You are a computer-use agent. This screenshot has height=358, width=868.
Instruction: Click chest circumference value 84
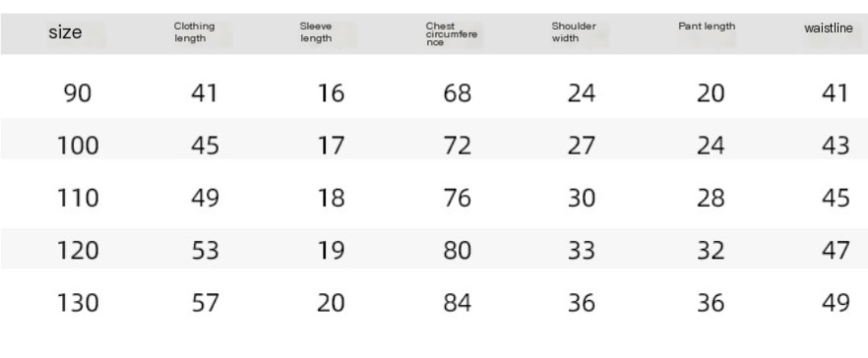[458, 303]
